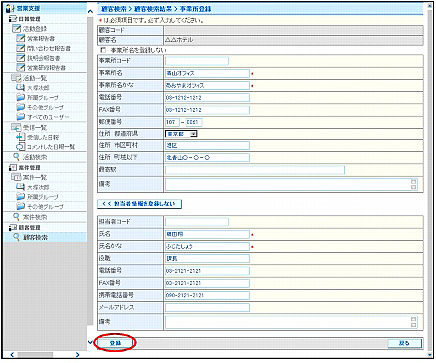Click the 顧客管理 section icon
Viewport: 436px width, 363px height.
click(13, 227)
